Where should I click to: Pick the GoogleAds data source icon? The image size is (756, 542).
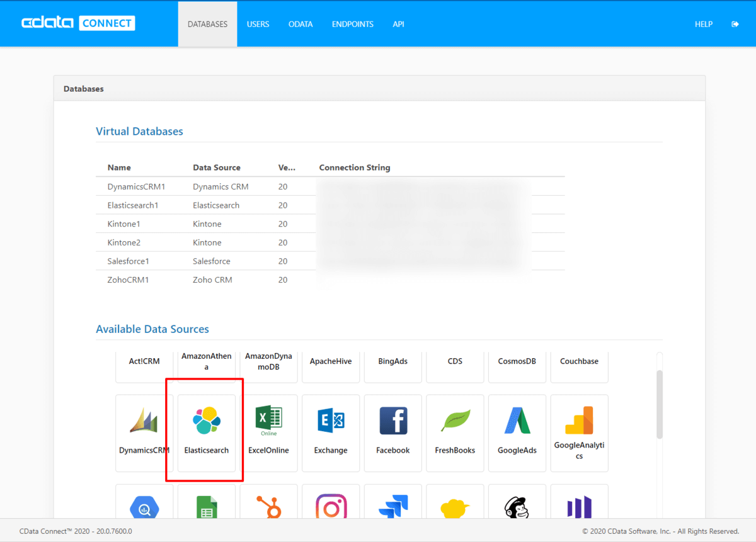click(517, 421)
